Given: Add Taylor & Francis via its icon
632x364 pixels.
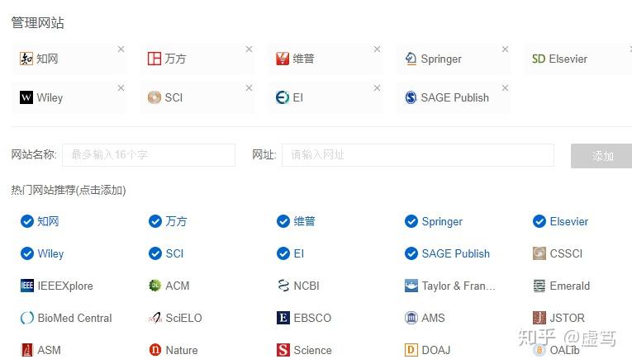Looking at the screenshot, I should click(x=411, y=286).
